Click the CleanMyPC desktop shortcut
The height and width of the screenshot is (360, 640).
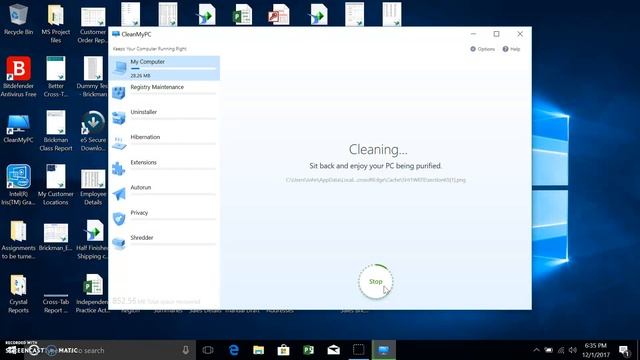(x=18, y=129)
